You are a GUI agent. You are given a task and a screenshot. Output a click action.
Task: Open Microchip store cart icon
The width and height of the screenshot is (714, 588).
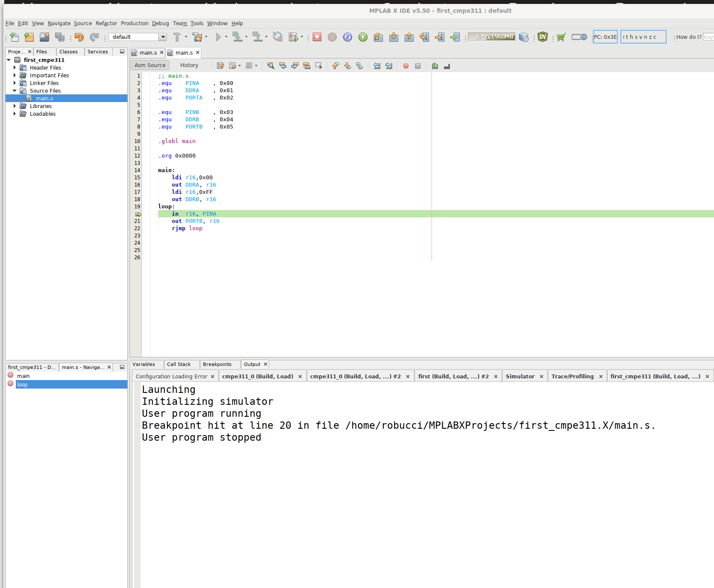(561, 37)
